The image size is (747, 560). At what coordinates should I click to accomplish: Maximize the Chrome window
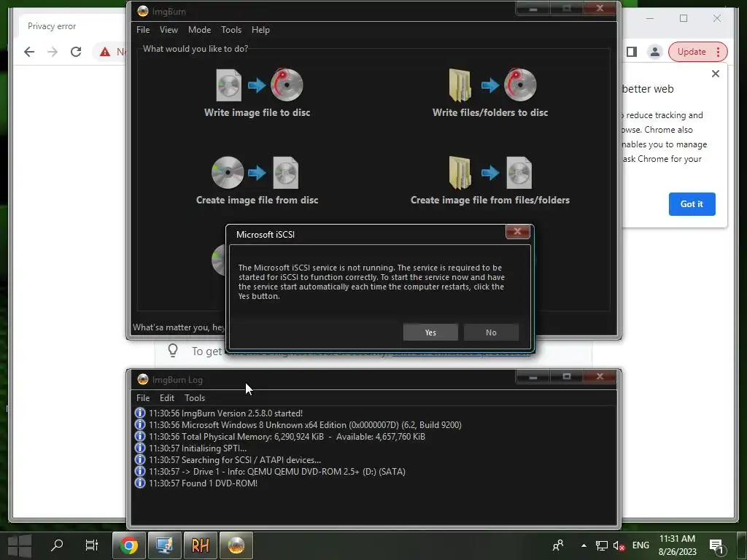[x=684, y=18]
